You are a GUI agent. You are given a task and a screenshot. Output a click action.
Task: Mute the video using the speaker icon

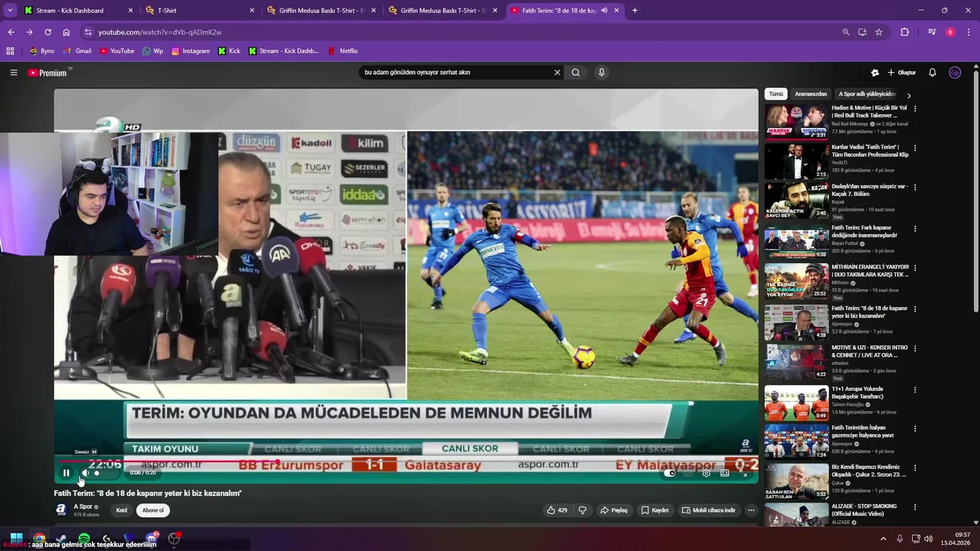point(85,473)
